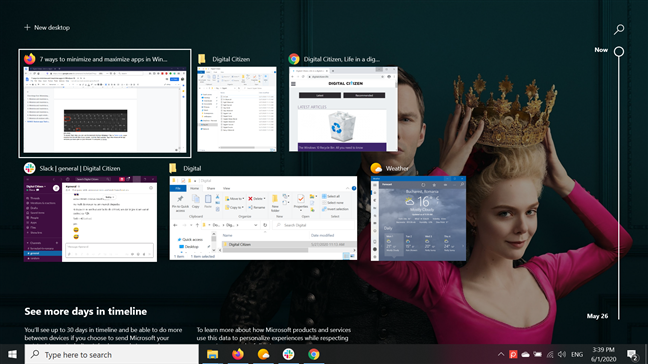Switch to the Firefox '7 ways to minimize' thumbnail
The height and width of the screenshot is (364, 648).
click(x=105, y=110)
